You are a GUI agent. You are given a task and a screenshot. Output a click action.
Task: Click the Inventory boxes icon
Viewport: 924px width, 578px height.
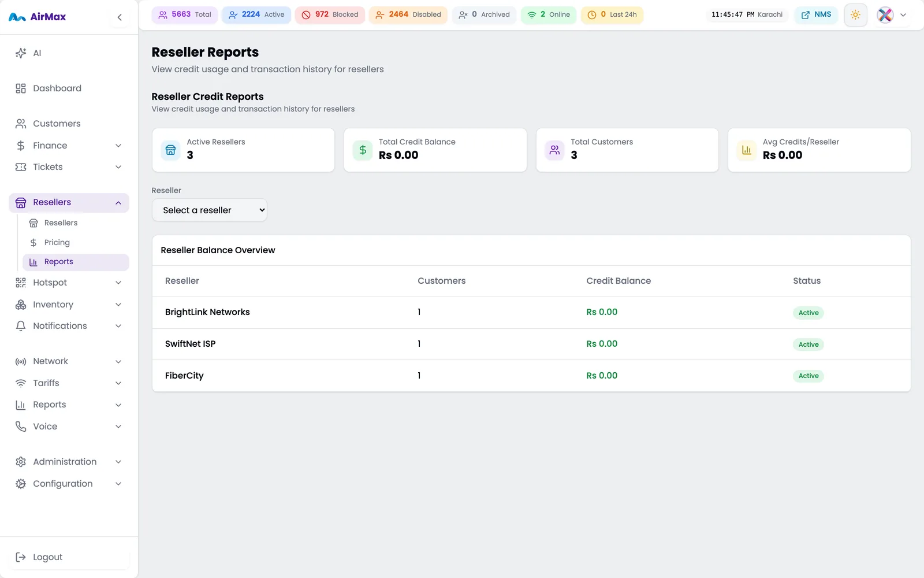click(21, 305)
